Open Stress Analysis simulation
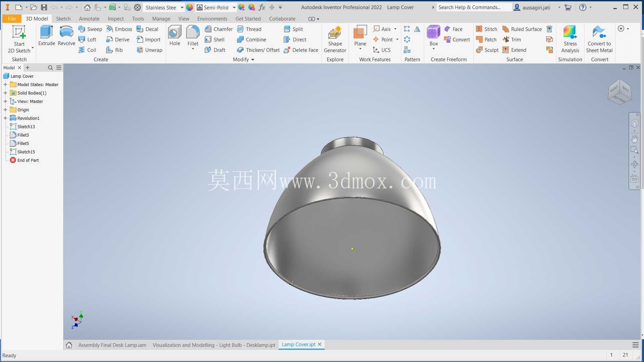The width and height of the screenshot is (644, 362). point(570,39)
